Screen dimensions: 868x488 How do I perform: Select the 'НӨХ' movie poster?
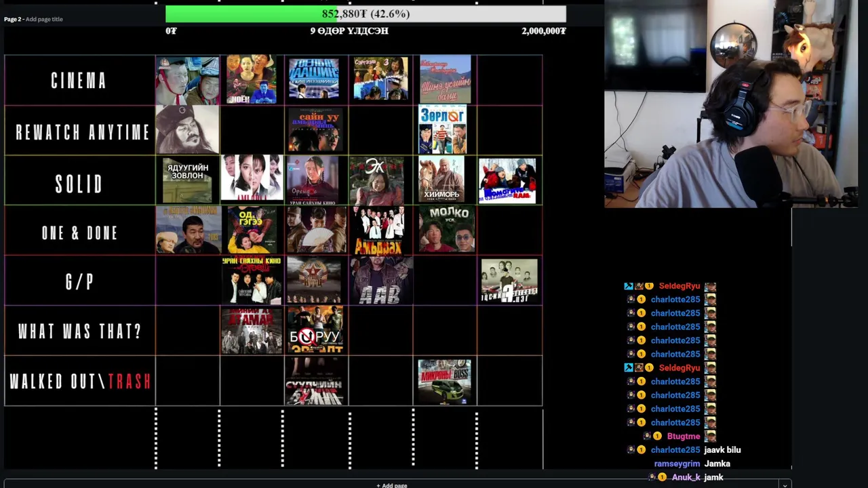(252, 79)
